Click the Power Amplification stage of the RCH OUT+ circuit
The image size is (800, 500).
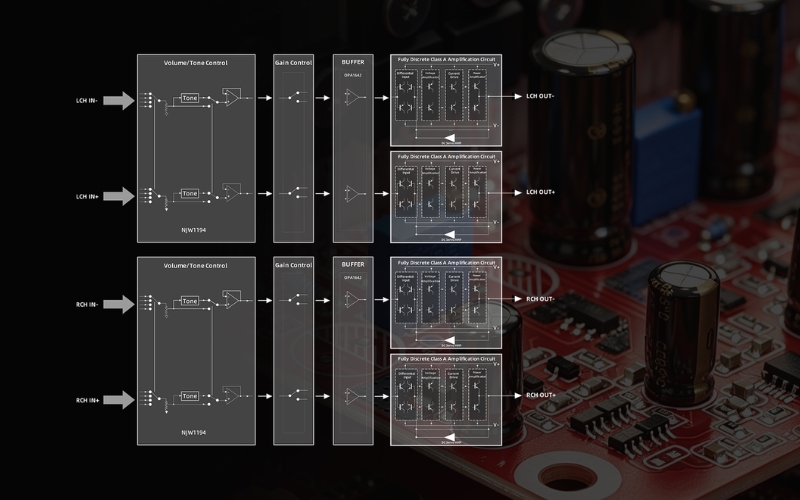click(477, 394)
